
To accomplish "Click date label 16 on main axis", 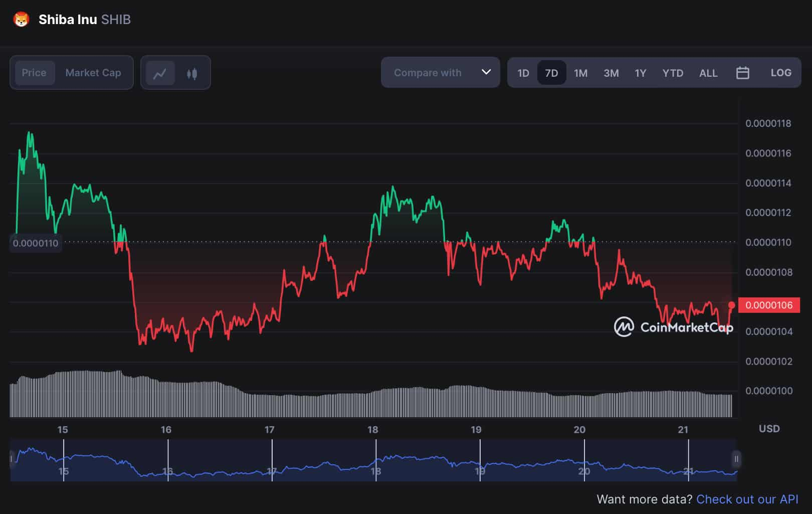I will [x=166, y=430].
